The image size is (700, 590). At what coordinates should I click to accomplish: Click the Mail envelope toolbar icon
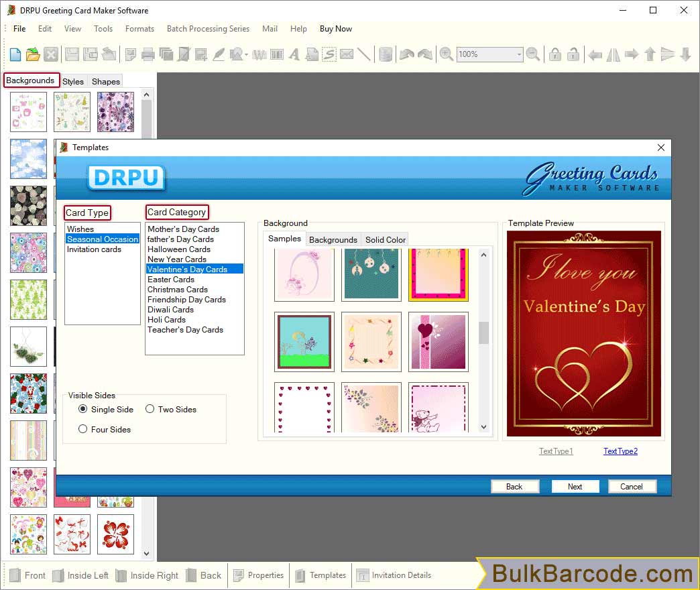tap(347, 54)
